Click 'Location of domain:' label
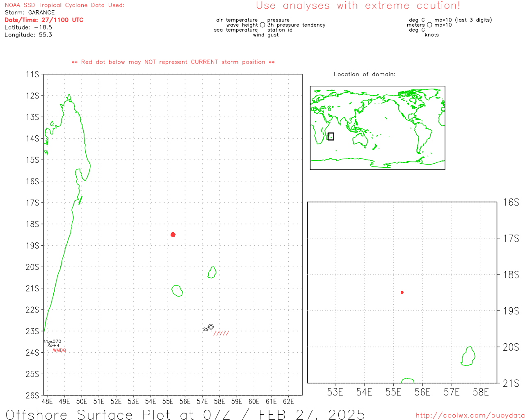Viewport: 525px width, 420px height. pos(365,74)
